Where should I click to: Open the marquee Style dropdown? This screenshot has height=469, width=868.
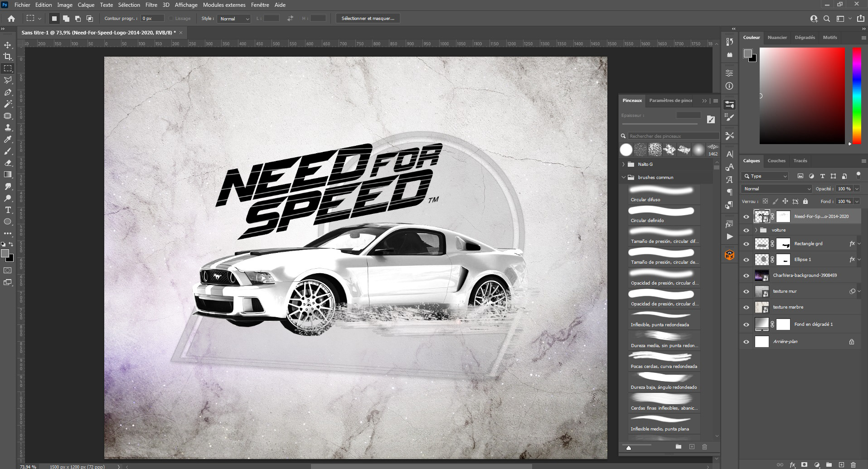[234, 19]
